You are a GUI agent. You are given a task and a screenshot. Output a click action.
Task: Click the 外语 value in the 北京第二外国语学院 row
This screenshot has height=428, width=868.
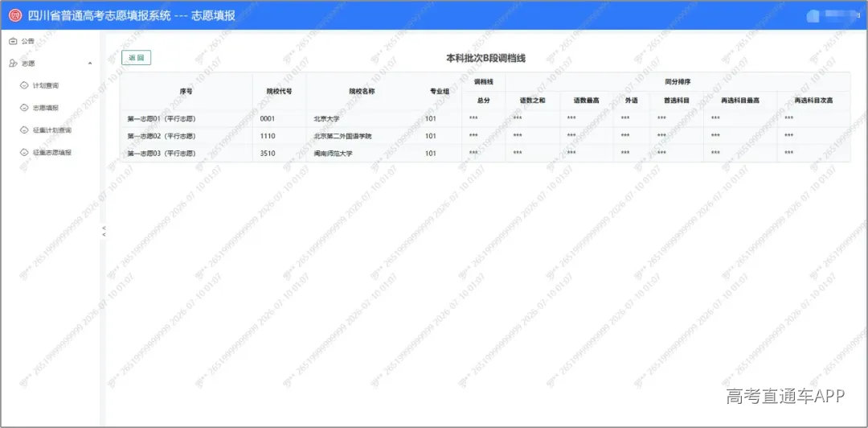[625, 136]
